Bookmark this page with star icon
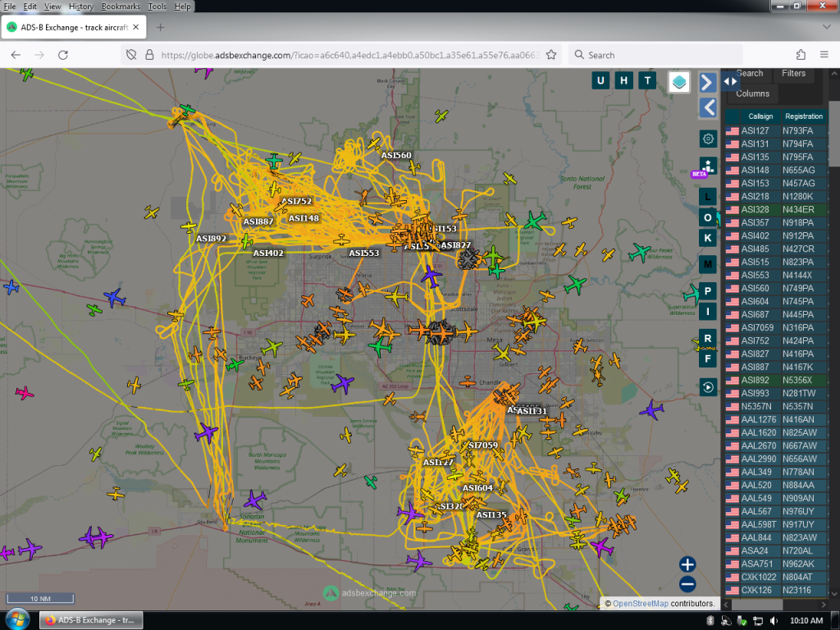840x630 pixels. point(551,55)
